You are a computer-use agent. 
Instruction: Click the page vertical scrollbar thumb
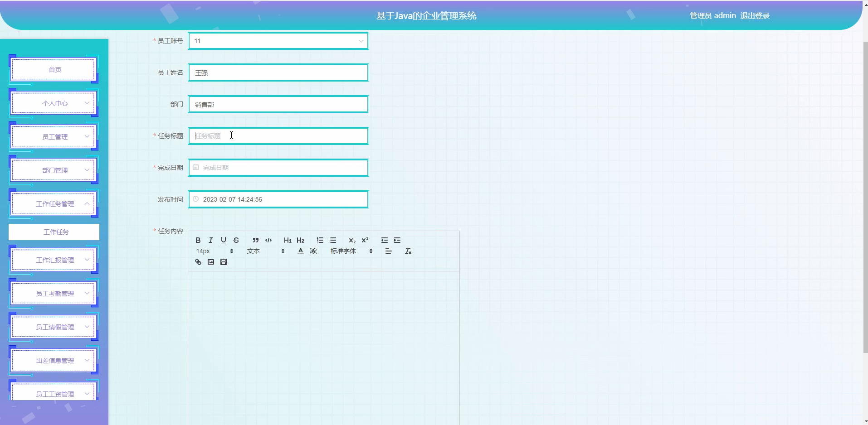pos(865,197)
